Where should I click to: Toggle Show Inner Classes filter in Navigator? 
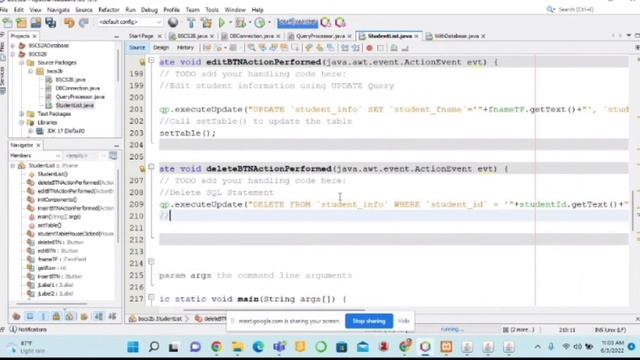coord(70,316)
